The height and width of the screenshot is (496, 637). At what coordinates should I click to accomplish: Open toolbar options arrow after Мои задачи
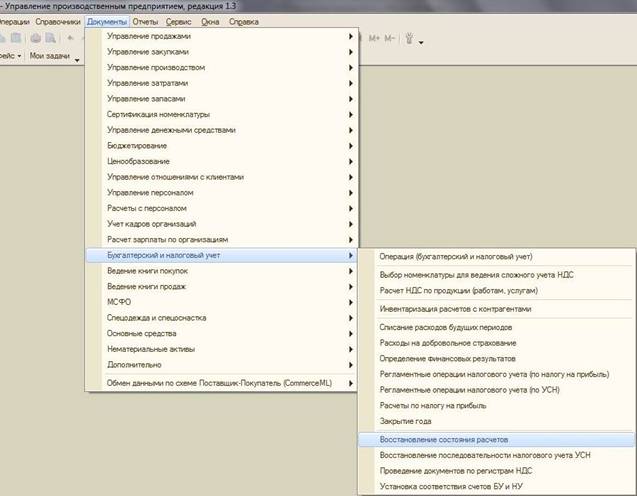(77, 60)
